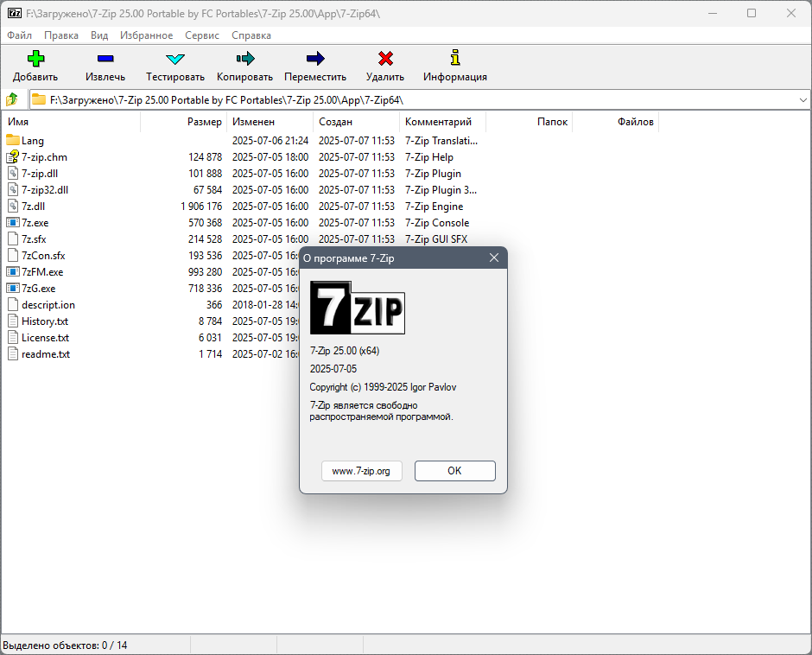Sort by the Файлов column header
812x655 pixels.
[x=615, y=122]
